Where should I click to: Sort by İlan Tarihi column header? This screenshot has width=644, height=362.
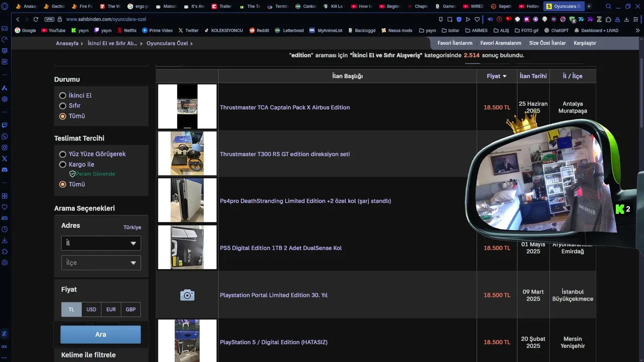coord(533,76)
